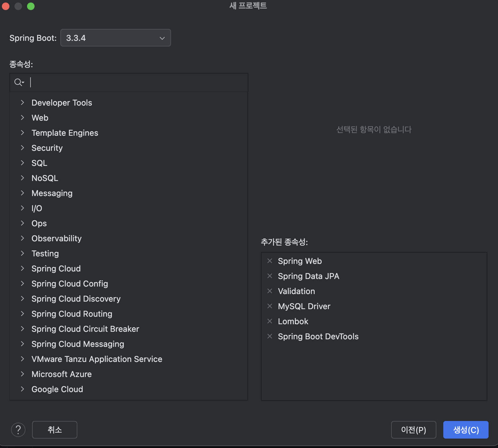
Task: Create the project with 생성(C)
Action: (x=466, y=429)
